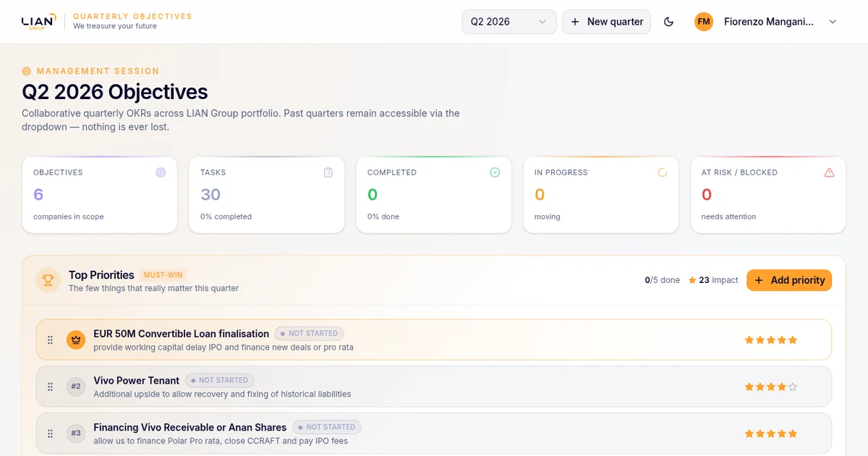Click the Add priority button
The image size is (868, 456).
pyautogui.click(x=789, y=280)
